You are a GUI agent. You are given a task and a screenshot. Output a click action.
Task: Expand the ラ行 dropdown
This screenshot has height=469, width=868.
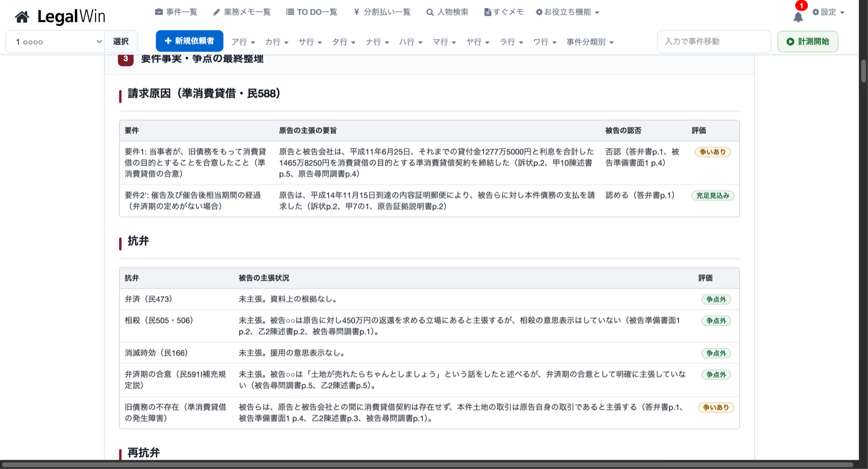pyautogui.click(x=512, y=42)
